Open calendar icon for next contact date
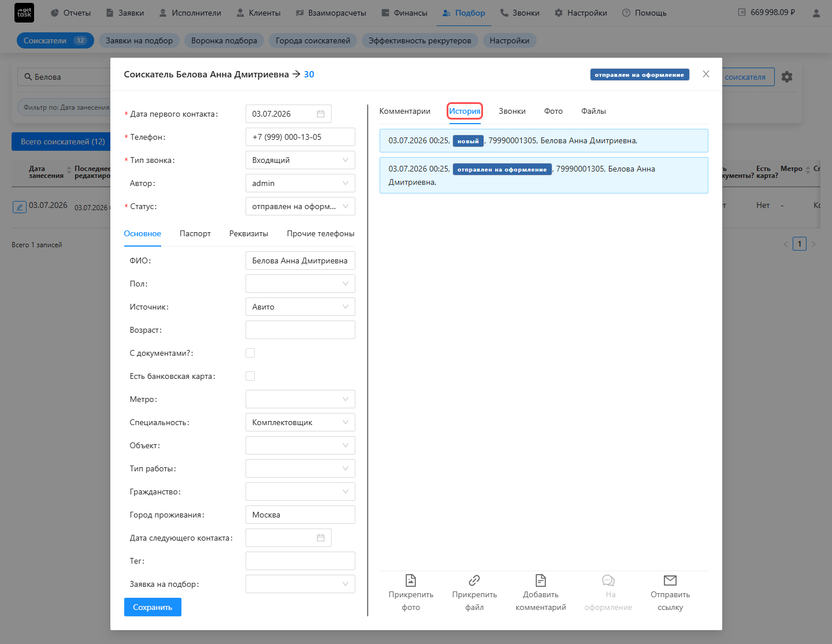 [x=321, y=538]
